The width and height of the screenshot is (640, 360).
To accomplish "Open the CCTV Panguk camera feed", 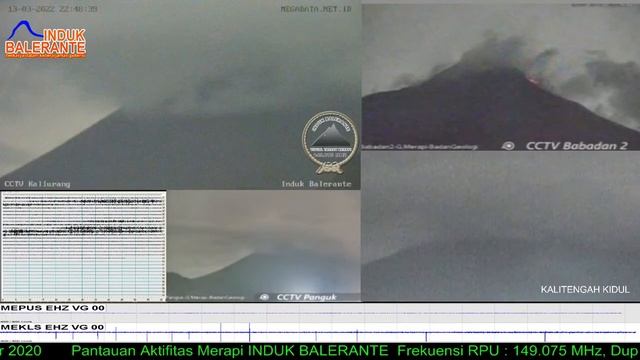I will click(264, 246).
